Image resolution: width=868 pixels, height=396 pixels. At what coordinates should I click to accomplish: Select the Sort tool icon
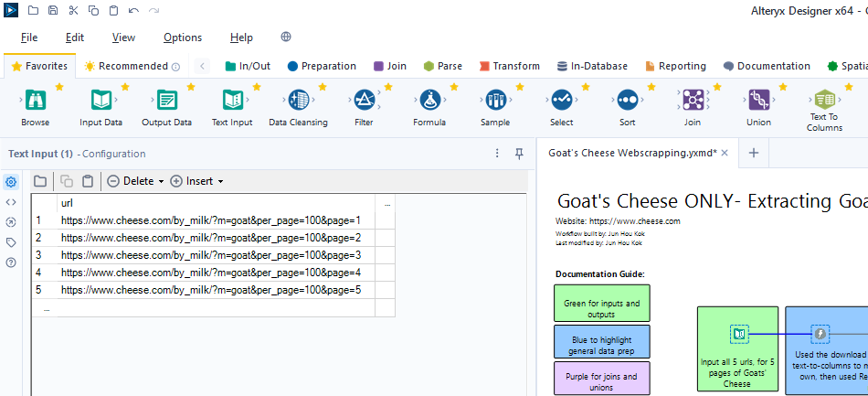[x=627, y=100]
